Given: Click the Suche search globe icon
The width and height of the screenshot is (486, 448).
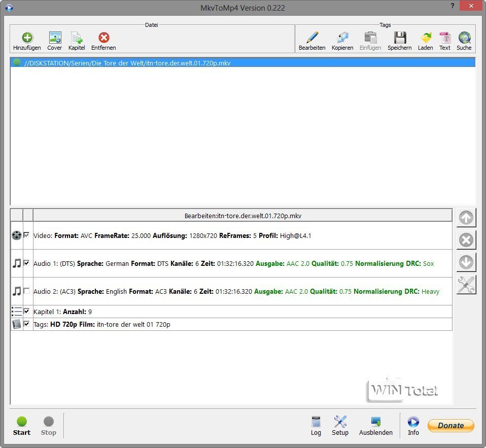Looking at the screenshot, I should (x=464, y=38).
